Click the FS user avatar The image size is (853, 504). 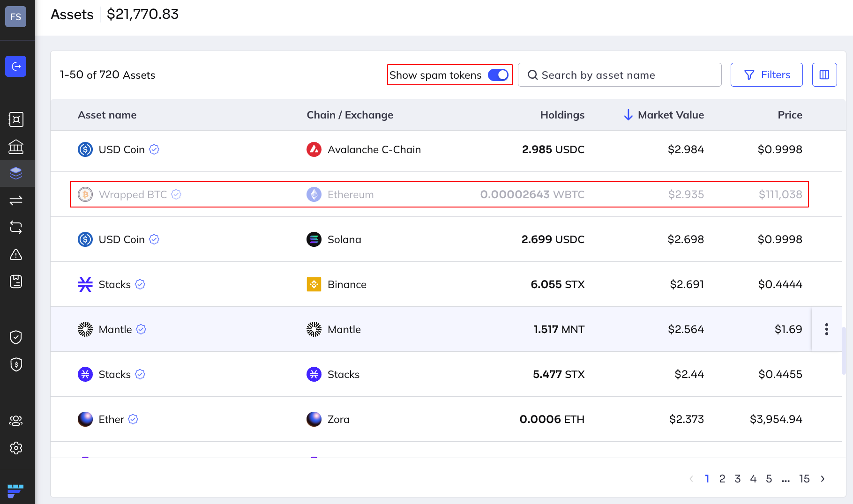[16, 17]
